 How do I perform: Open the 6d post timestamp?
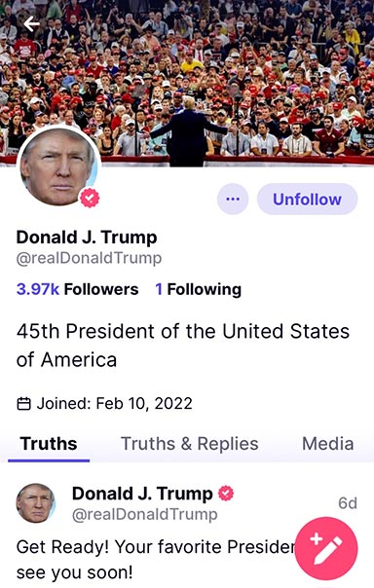click(x=348, y=503)
